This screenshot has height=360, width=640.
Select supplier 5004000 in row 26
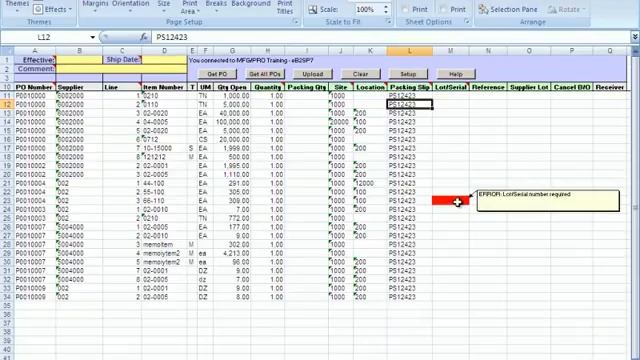79,227
